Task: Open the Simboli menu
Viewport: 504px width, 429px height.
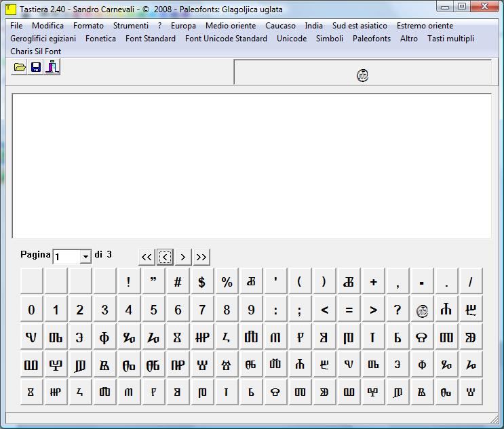Action: [330, 39]
